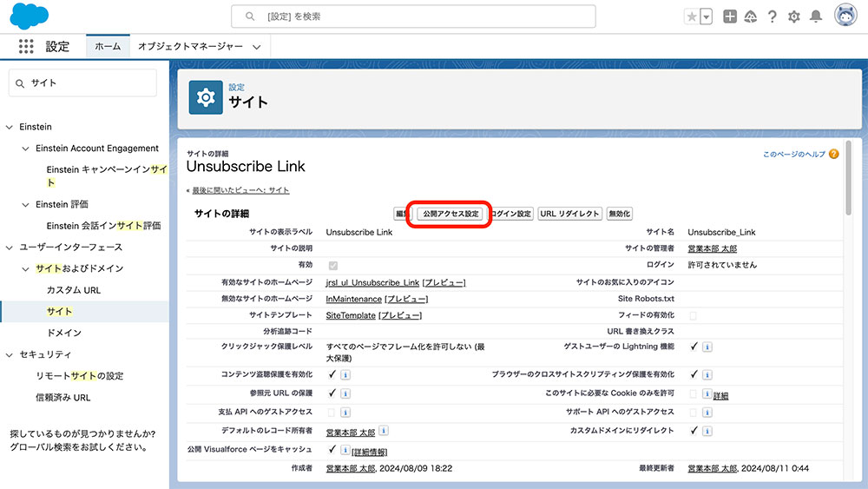
Task: Toggle コンテンツ盗聴保護を有効化 checkmark
Action: click(332, 374)
